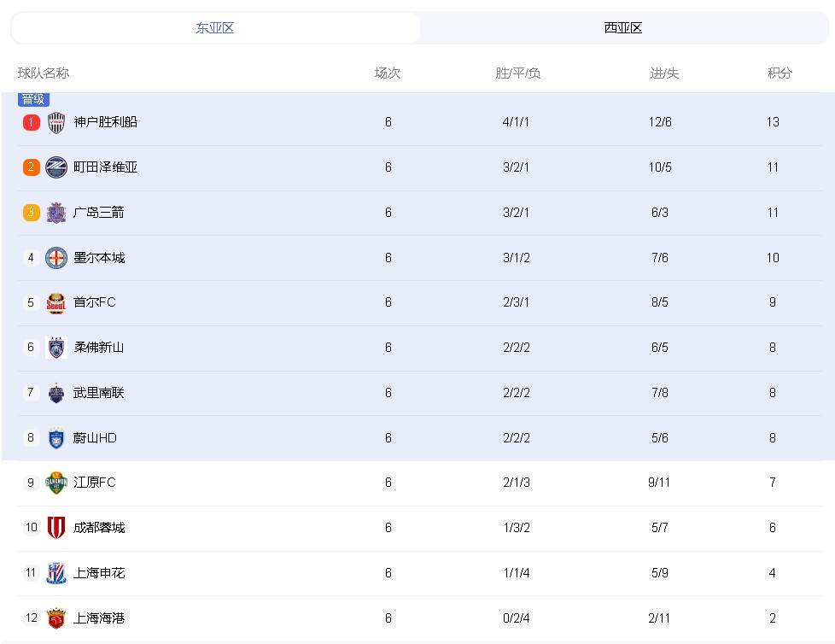The height and width of the screenshot is (644, 835).
Task: Open team page for 柔佛新山
Action: [96, 348]
